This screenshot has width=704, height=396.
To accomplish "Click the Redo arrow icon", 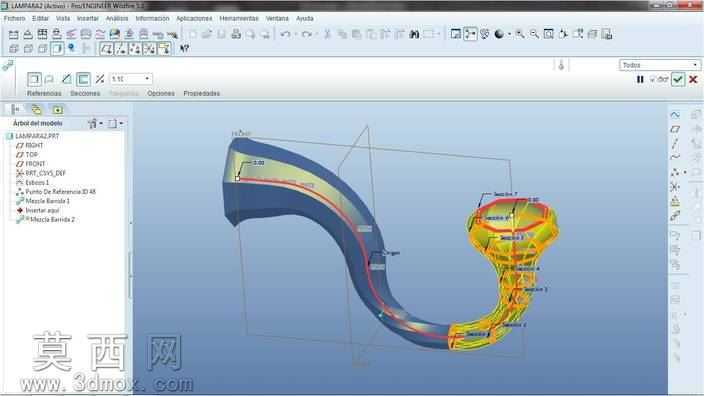I will (307, 34).
